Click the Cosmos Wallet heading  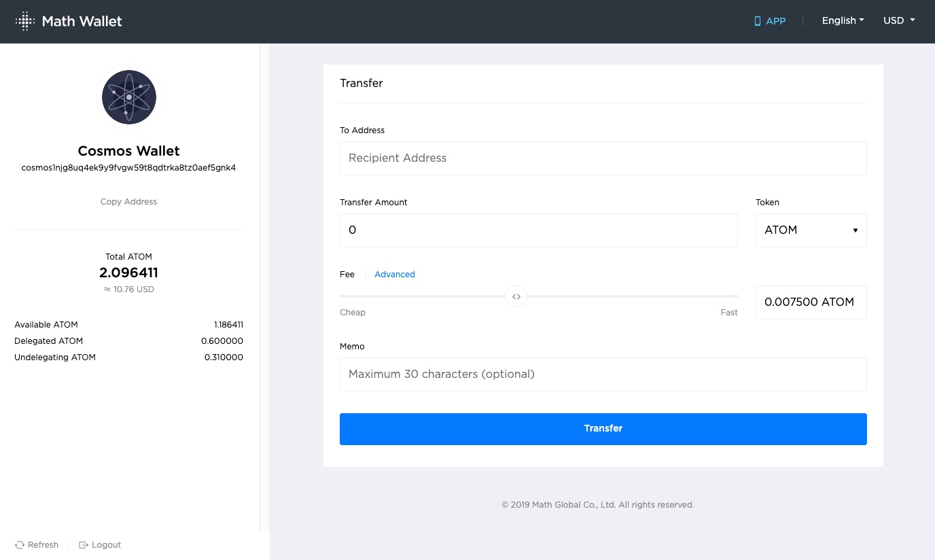(x=129, y=151)
